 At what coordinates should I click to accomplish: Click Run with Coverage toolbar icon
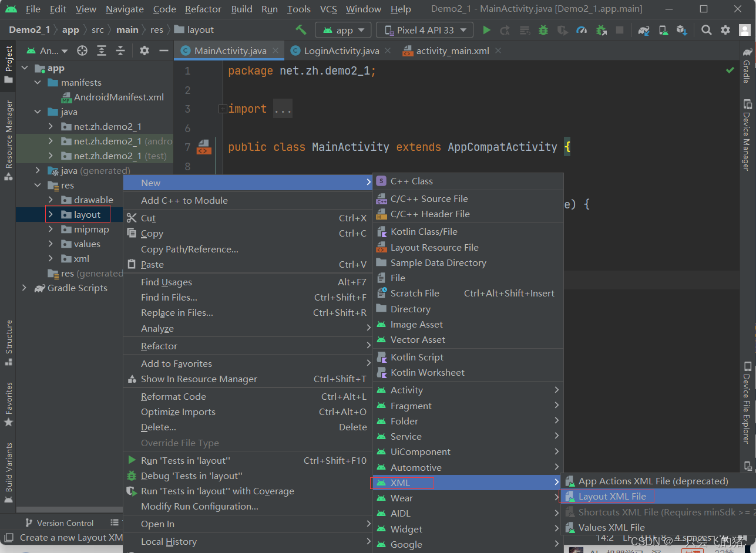[x=562, y=30]
